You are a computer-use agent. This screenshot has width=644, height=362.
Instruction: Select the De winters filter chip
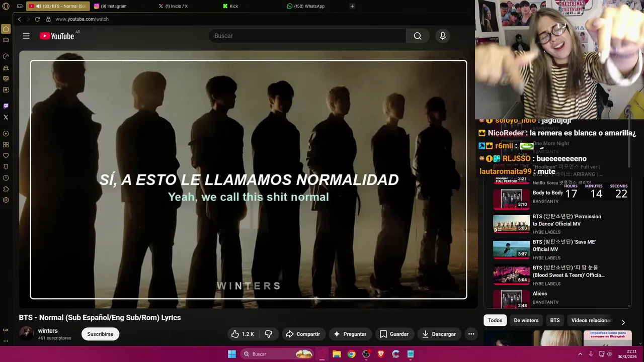(526, 320)
